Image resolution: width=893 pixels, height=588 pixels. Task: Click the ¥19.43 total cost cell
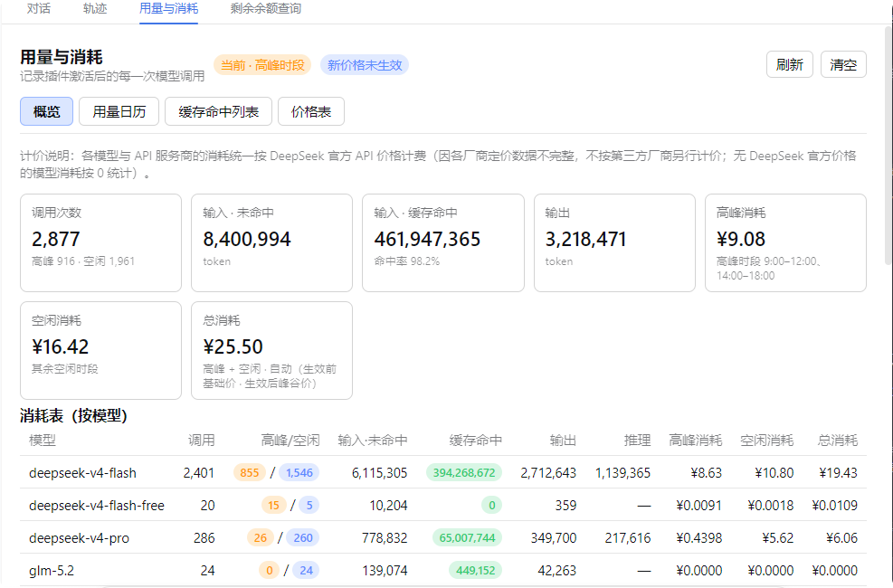838,473
